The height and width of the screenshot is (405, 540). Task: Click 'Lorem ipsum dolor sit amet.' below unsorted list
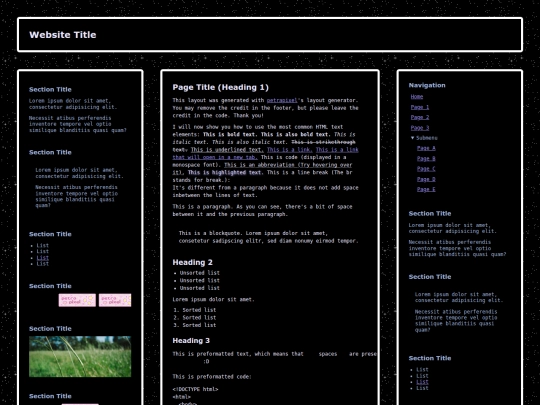213,300
